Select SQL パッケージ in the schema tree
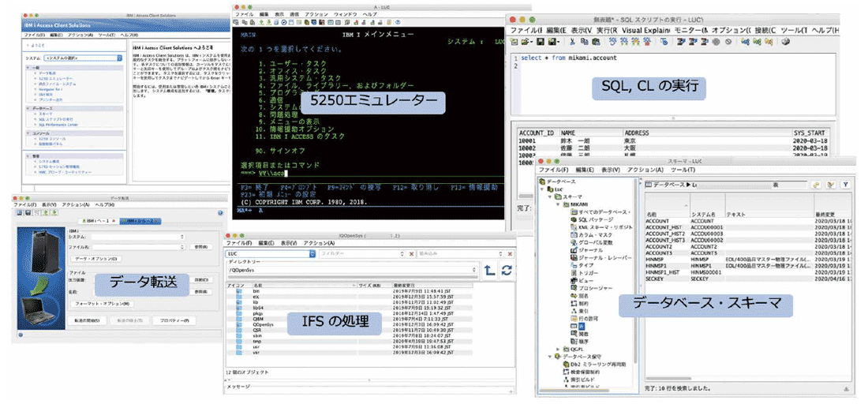The image size is (868, 404). pos(592,219)
